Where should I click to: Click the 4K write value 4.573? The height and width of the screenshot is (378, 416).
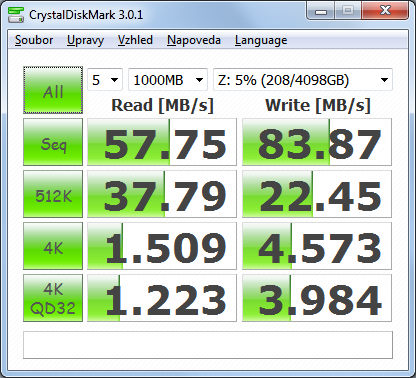pos(317,246)
